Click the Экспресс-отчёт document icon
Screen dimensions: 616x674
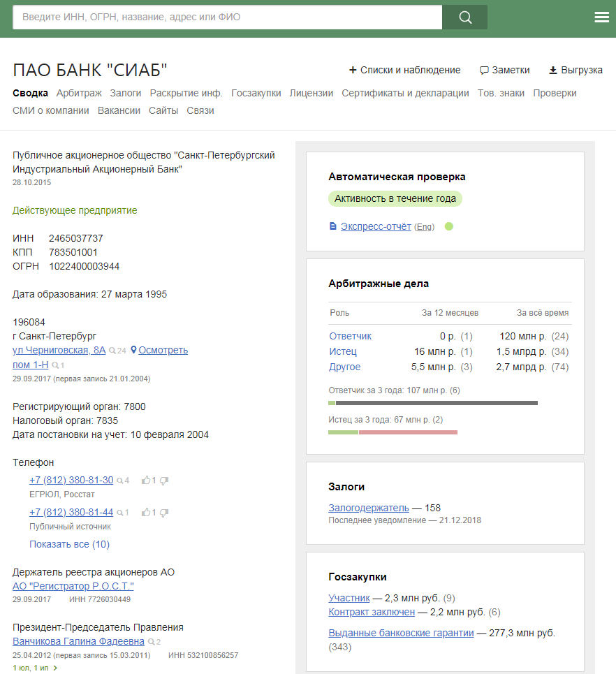tap(333, 226)
